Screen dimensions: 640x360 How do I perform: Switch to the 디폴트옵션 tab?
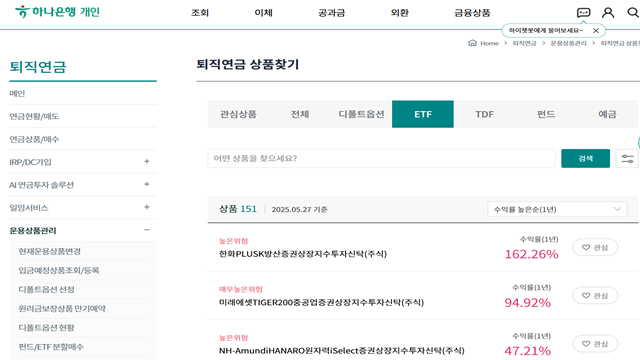click(361, 114)
